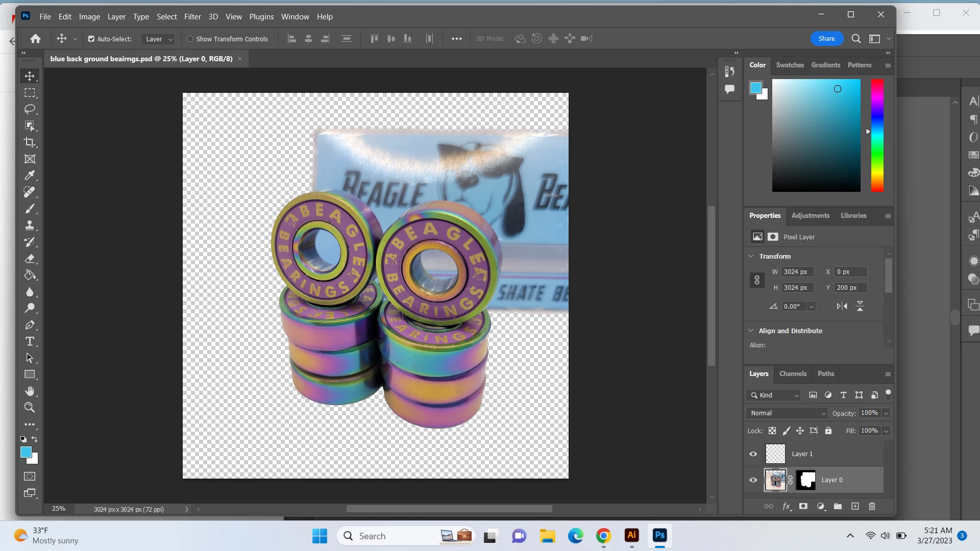Click the create new layer icon
980x551 pixels.
point(855,506)
